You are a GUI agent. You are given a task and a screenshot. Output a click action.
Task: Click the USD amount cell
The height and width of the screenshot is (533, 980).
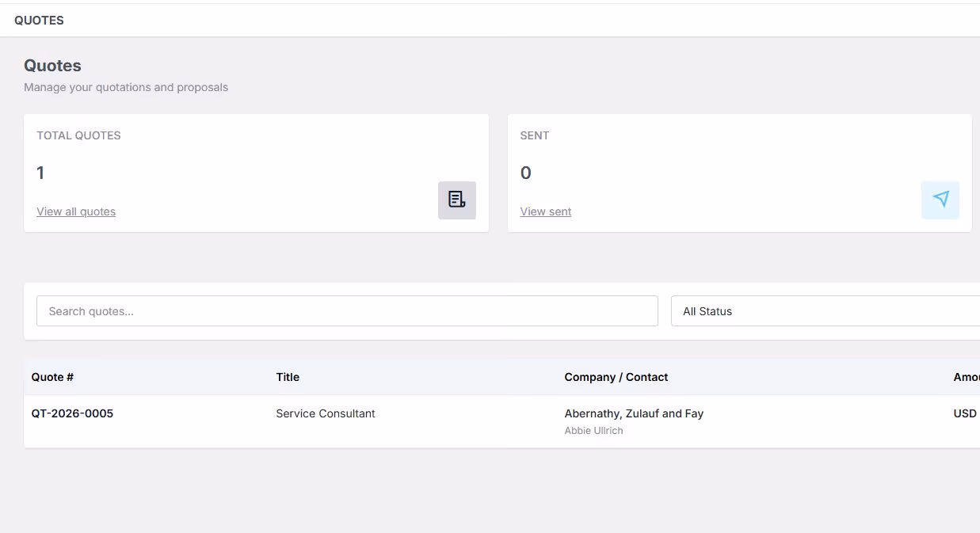click(966, 413)
